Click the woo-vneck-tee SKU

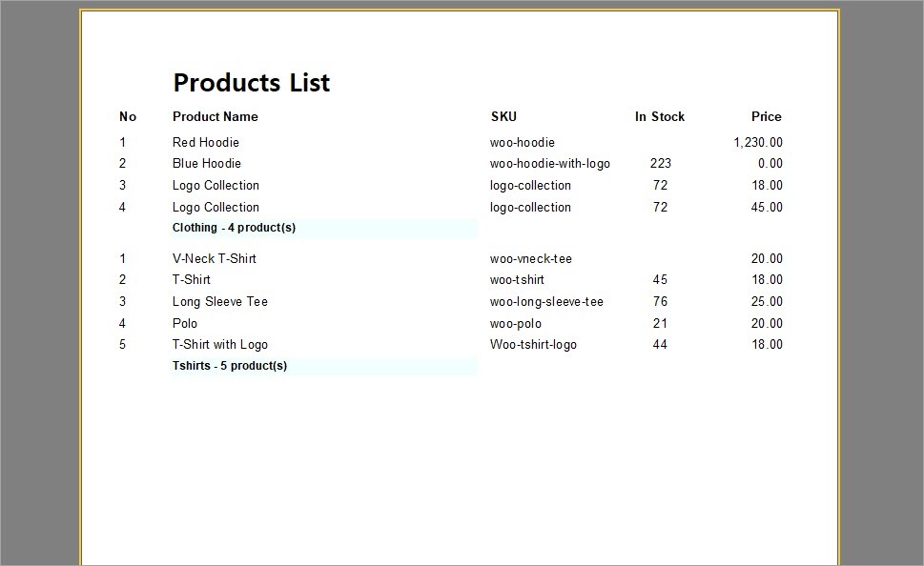[x=531, y=258]
